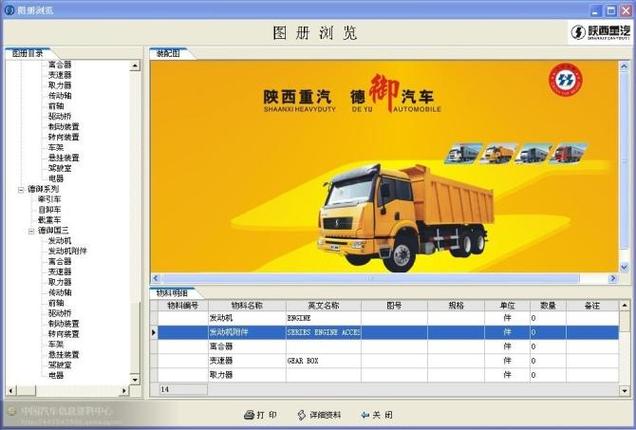Click the dump truck assembly image

pyautogui.click(x=406, y=217)
